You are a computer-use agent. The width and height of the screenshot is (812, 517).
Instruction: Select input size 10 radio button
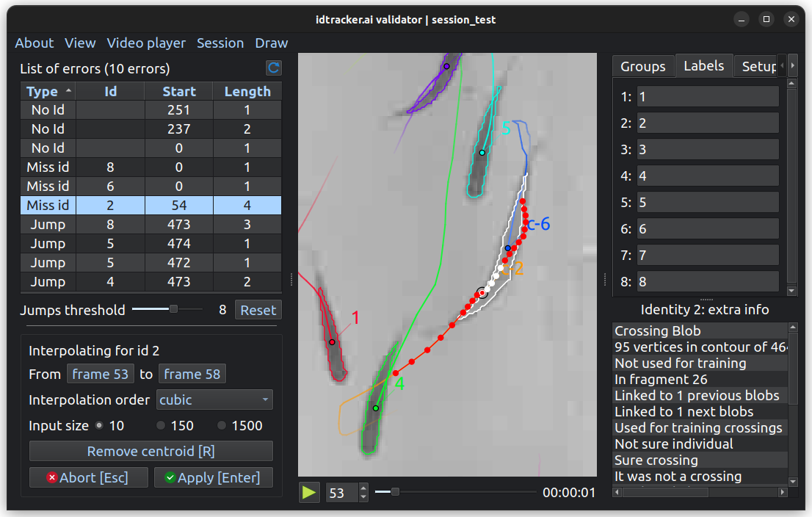tap(99, 426)
